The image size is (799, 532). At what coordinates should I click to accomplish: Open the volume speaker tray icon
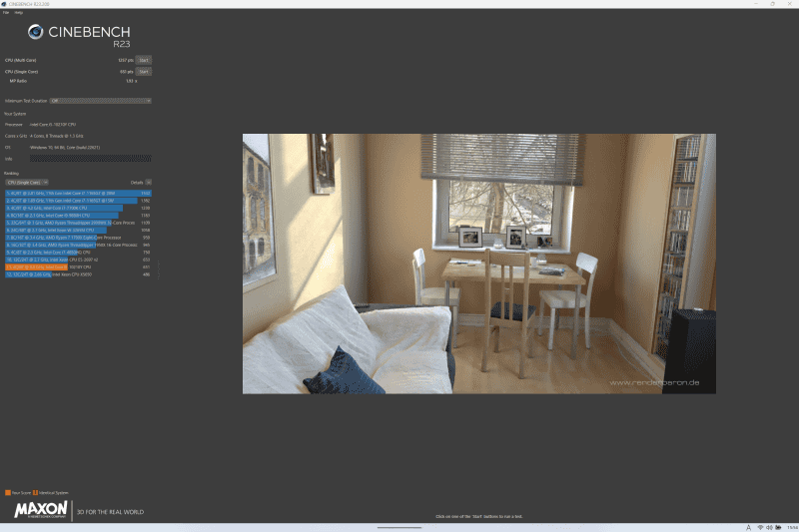coord(769,528)
